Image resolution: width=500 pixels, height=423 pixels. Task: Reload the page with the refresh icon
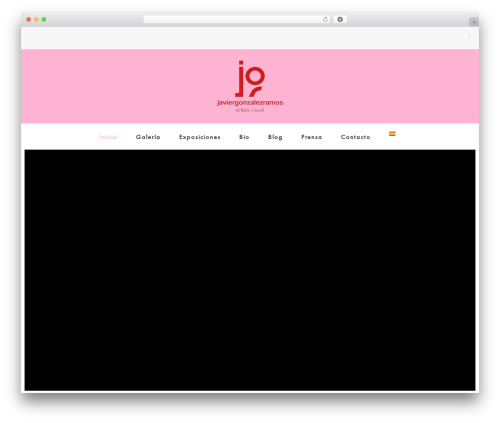tap(325, 20)
